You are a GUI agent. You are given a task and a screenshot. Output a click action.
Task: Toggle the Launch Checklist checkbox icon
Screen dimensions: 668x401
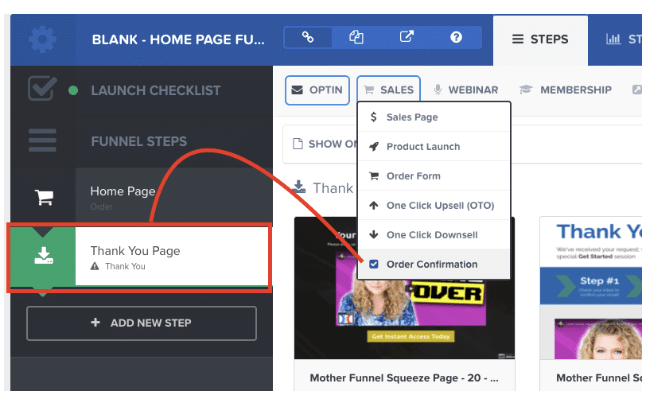tap(41, 90)
